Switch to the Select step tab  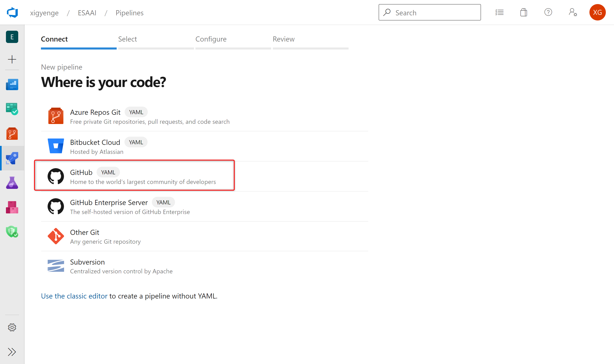(x=128, y=39)
